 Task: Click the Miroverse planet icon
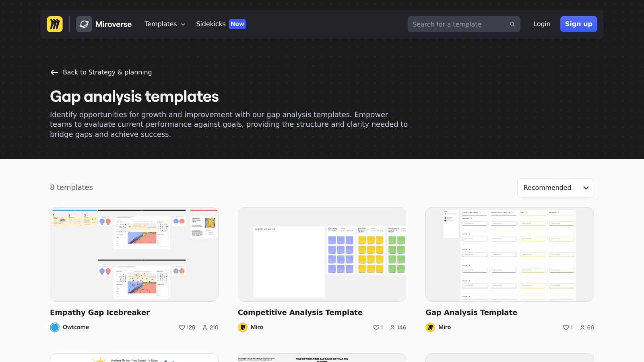(x=84, y=24)
